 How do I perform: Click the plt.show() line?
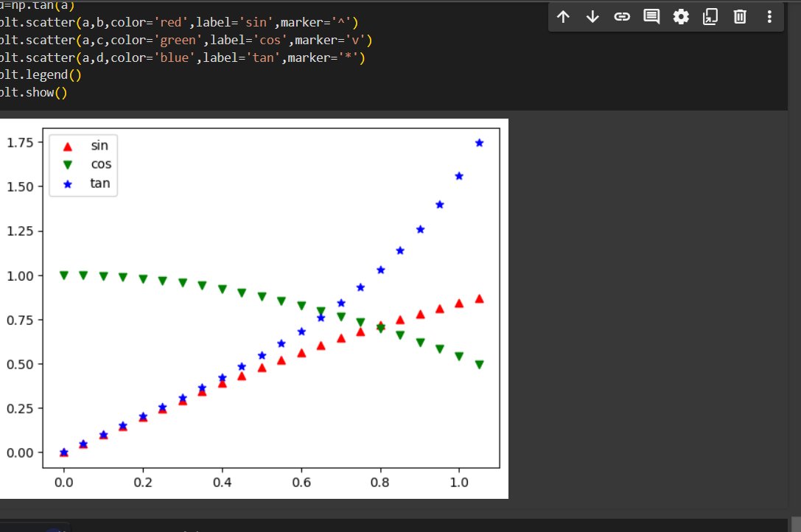pos(35,91)
